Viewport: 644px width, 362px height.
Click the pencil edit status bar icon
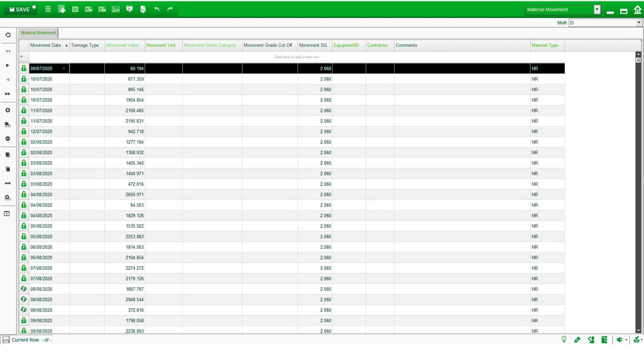[x=577, y=340]
